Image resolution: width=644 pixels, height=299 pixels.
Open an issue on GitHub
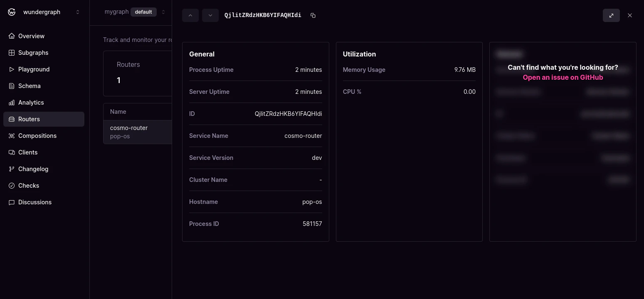(563, 77)
